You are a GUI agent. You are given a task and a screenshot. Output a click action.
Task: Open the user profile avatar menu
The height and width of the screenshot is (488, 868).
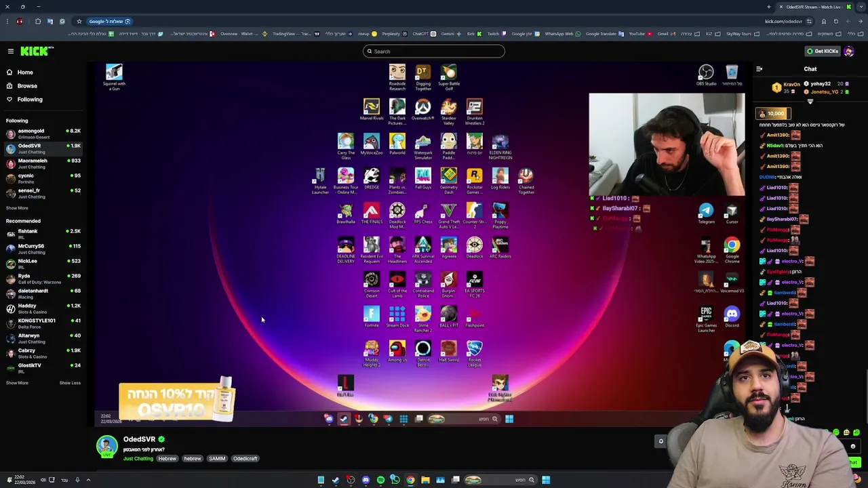pos(849,51)
